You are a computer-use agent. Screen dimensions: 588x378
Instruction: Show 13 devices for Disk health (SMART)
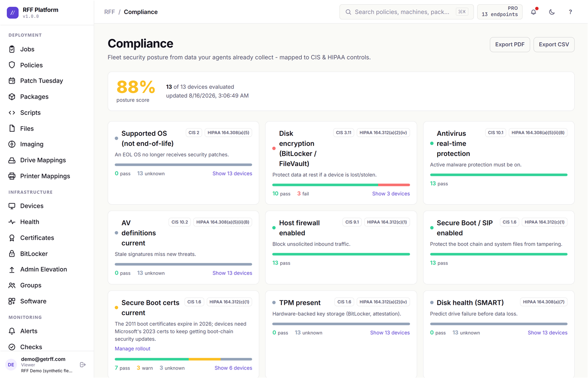548,333
